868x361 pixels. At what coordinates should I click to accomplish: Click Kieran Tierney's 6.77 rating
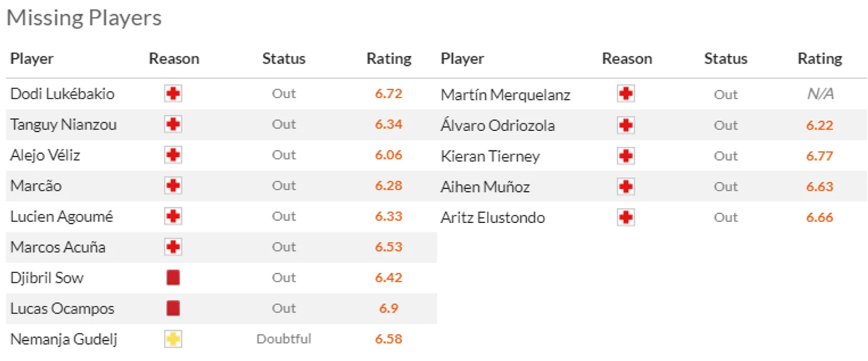point(820,156)
